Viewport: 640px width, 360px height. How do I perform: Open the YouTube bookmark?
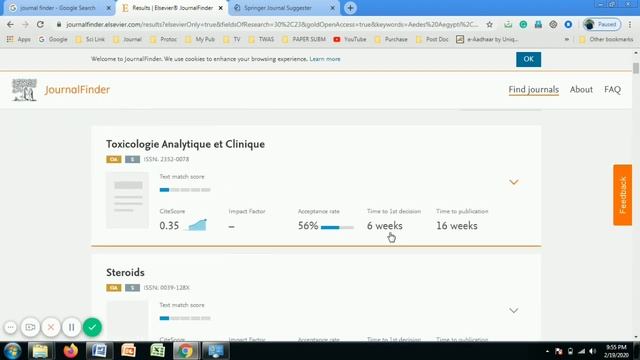tap(349, 39)
